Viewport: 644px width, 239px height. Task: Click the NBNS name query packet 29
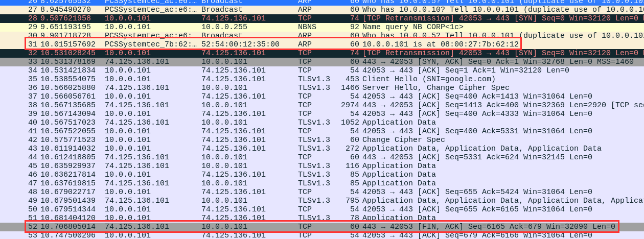coord(322,27)
